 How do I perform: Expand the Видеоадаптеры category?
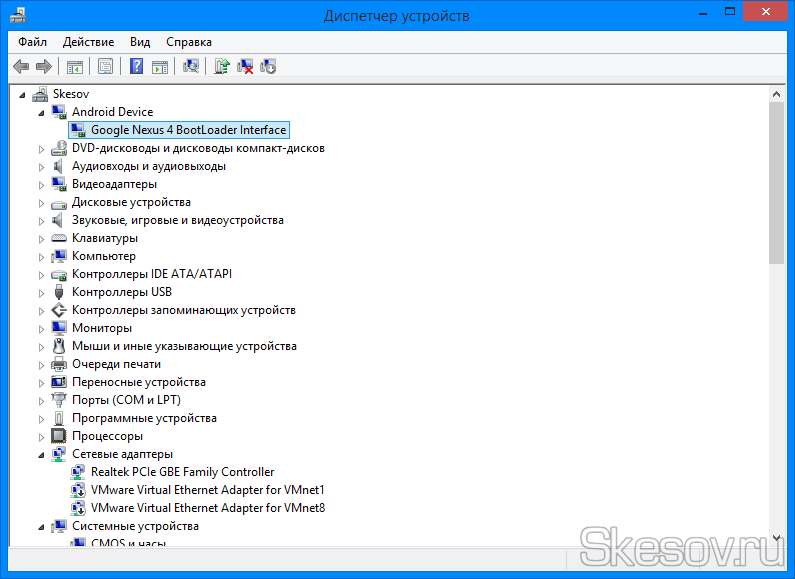41,184
